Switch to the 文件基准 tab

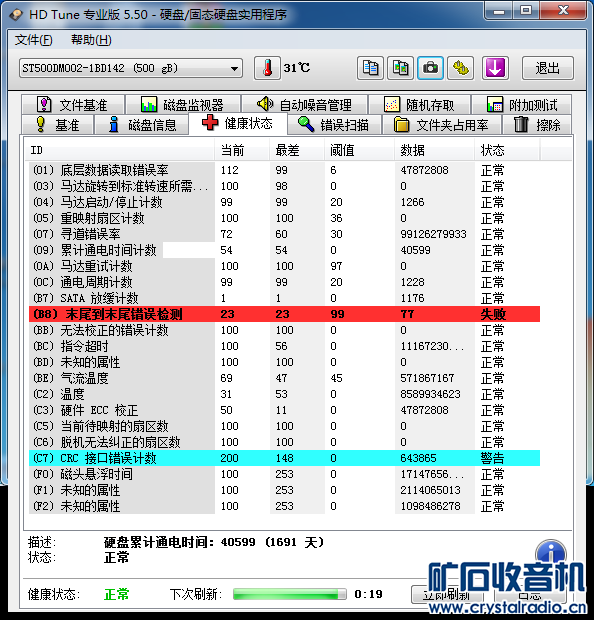(x=73, y=105)
